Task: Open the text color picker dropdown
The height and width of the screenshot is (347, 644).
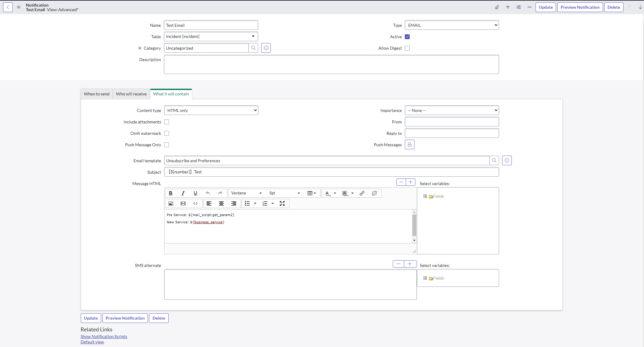Action: pyautogui.click(x=335, y=193)
